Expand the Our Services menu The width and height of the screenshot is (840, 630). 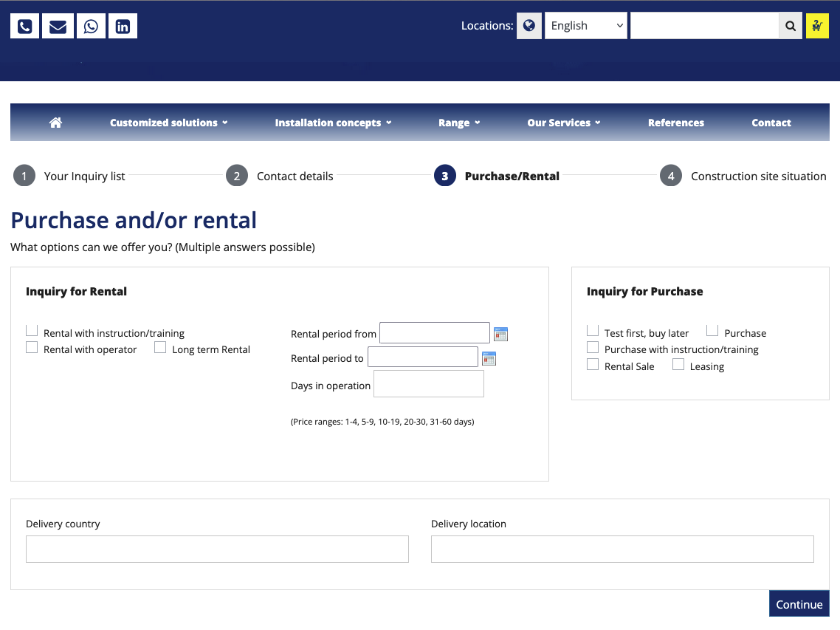point(563,123)
